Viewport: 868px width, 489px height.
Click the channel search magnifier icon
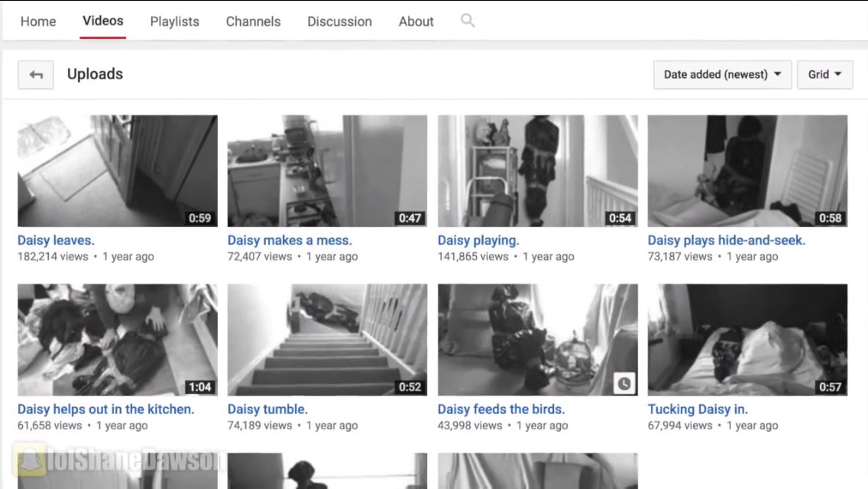468,21
